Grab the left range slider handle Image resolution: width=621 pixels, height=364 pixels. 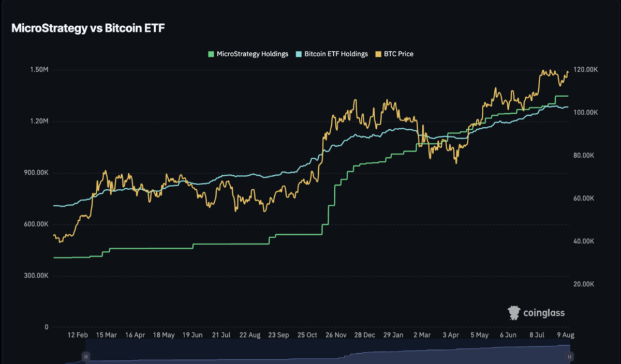pos(86,356)
